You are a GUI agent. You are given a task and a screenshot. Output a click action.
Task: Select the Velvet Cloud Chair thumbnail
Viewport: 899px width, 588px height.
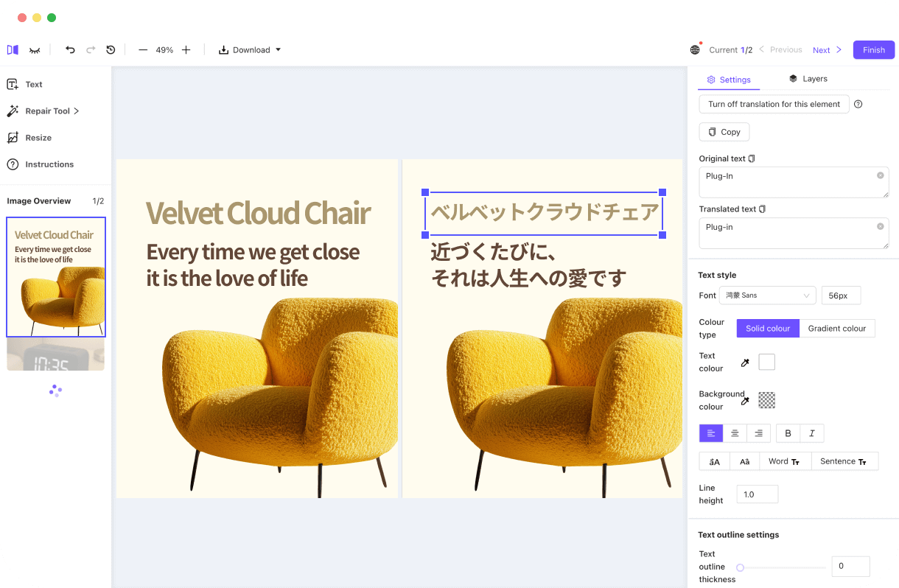pos(56,277)
